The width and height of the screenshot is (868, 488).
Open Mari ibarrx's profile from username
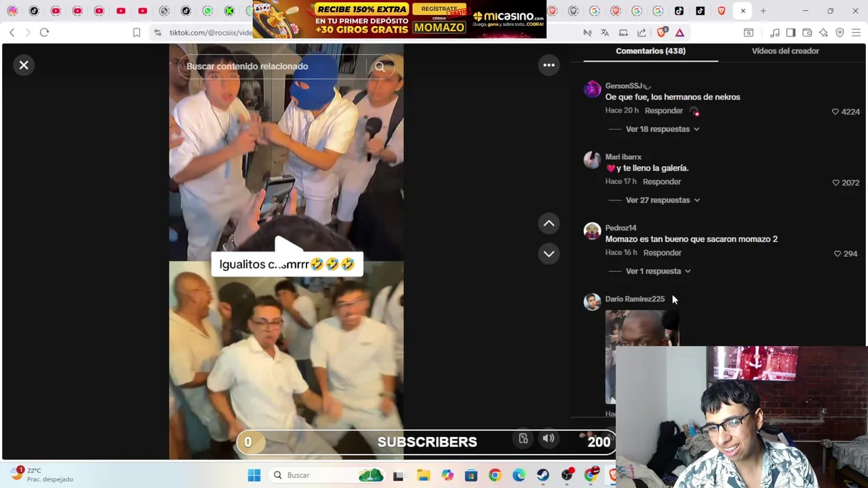623,157
